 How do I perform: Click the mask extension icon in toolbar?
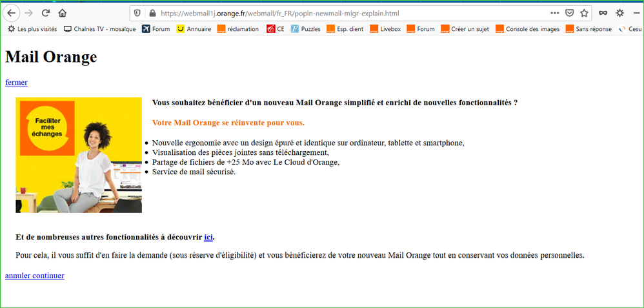click(x=603, y=13)
